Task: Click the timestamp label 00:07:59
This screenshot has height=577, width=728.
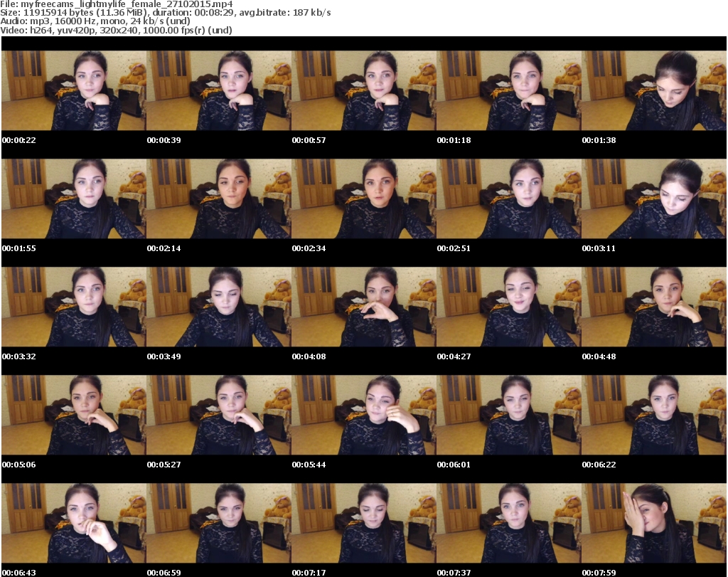Action: tap(599, 573)
